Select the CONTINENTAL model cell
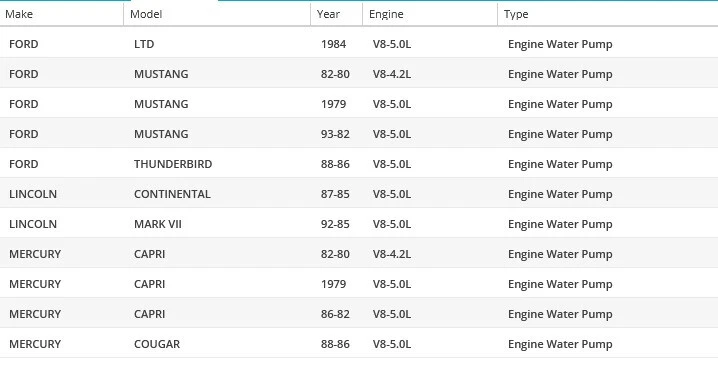The width and height of the screenshot is (718, 367). click(172, 194)
